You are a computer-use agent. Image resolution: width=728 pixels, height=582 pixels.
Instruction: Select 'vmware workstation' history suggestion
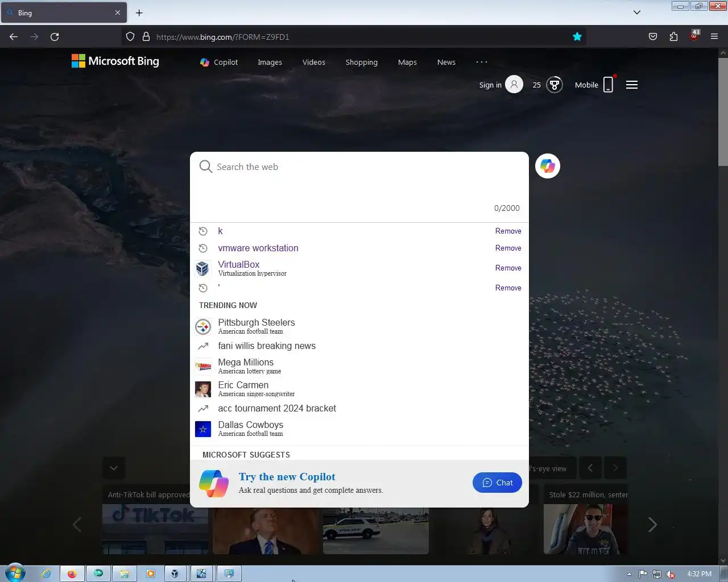(258, 248)
